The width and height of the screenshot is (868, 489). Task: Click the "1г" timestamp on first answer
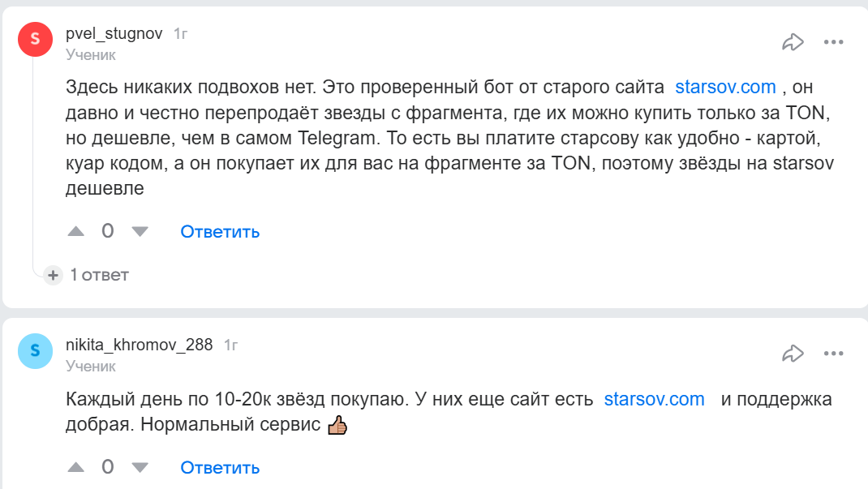[181, 34]
